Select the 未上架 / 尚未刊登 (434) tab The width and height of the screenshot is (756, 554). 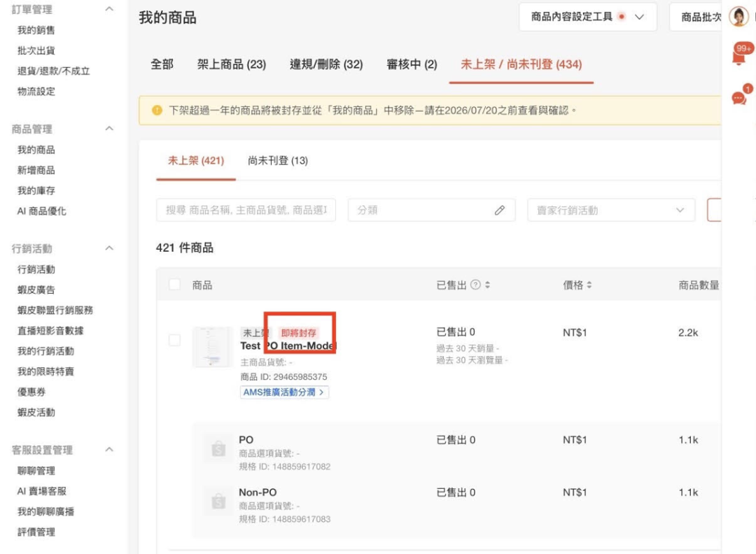pyautogui.click(x=521, y=64)
